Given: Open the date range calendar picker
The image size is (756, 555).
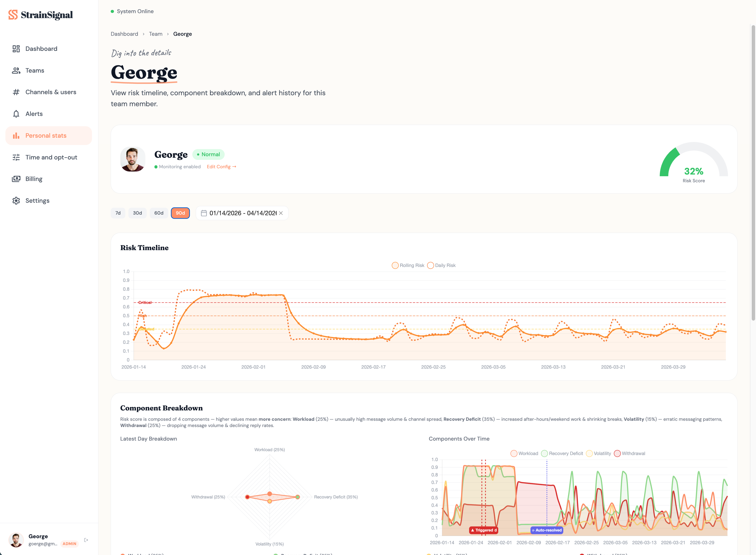Looking at the screenshot, I should [204, 213].
